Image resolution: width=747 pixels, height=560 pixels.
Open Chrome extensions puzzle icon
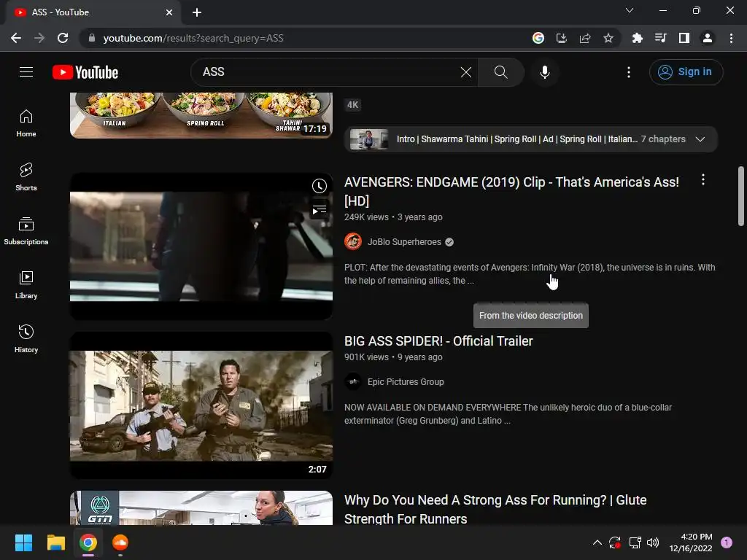coord(637,38)
